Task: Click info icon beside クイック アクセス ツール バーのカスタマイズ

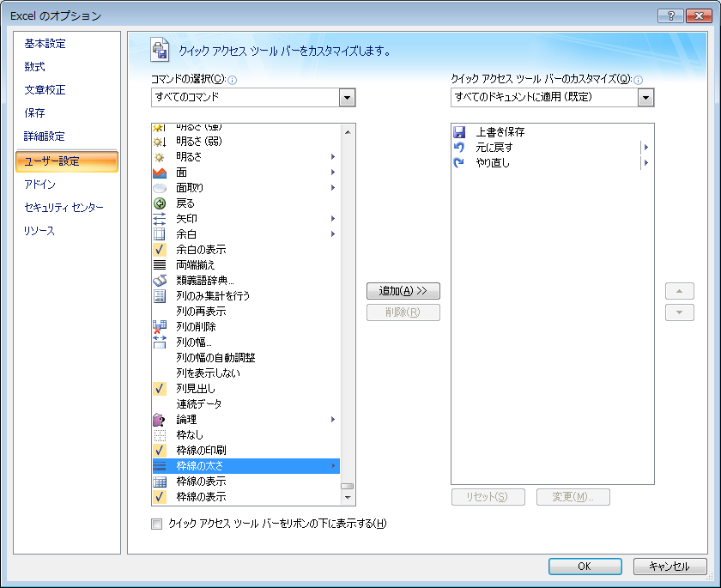Action: 638,80
